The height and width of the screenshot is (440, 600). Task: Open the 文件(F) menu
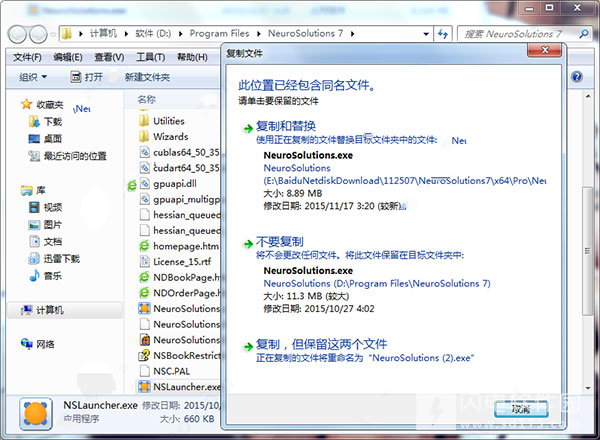click(x=27, y=57)
